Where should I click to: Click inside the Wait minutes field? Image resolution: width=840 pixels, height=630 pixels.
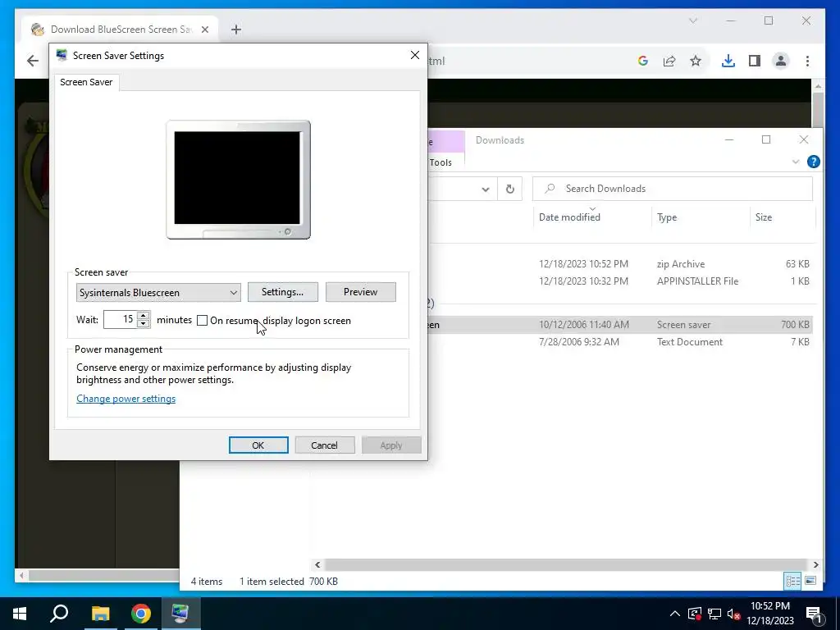tap(121, 319)
